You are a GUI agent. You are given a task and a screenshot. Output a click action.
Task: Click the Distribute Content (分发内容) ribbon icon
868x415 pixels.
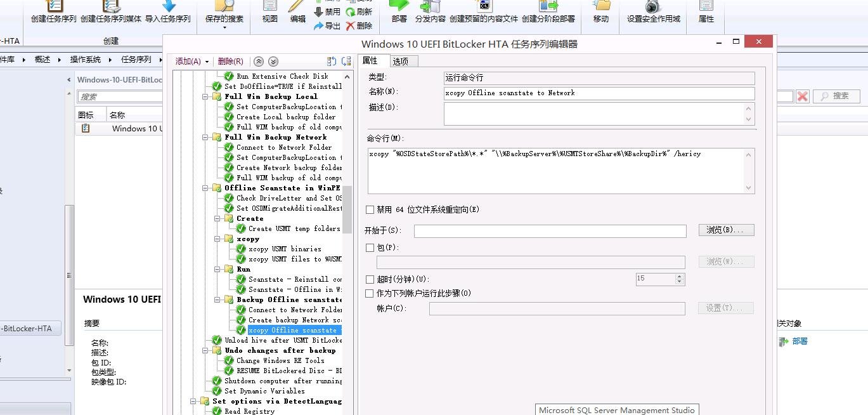tap(431, 12)
